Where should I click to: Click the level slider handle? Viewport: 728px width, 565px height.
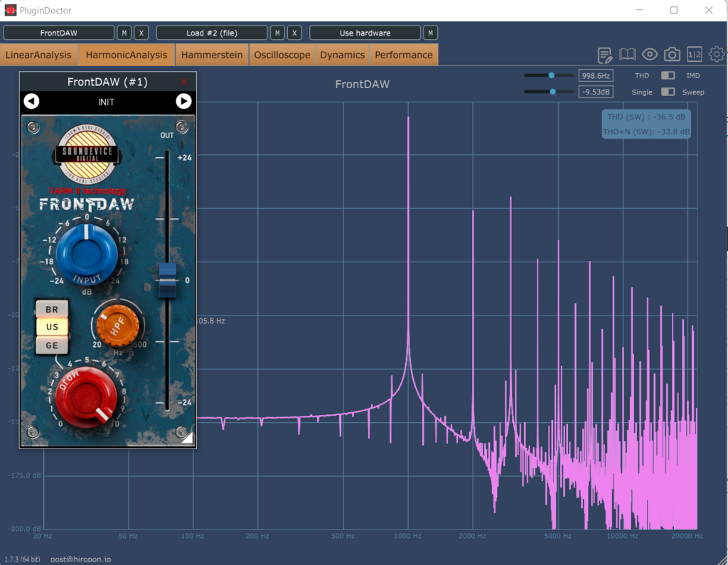point(552,92)
